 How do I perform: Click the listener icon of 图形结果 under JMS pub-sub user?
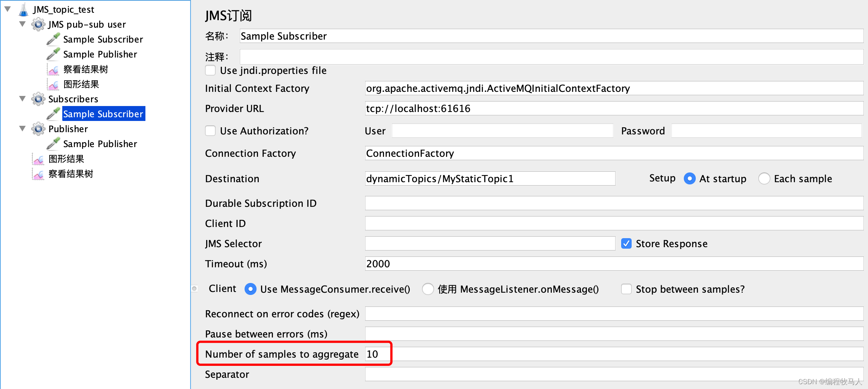pyautogui.click(x=53, y=84)
